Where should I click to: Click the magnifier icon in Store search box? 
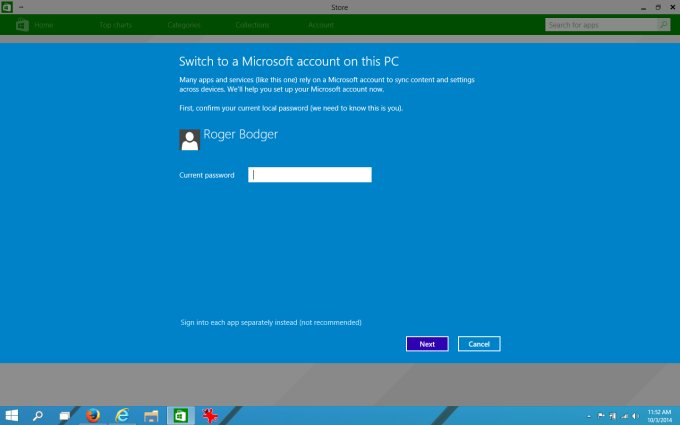tap(664, 25)
